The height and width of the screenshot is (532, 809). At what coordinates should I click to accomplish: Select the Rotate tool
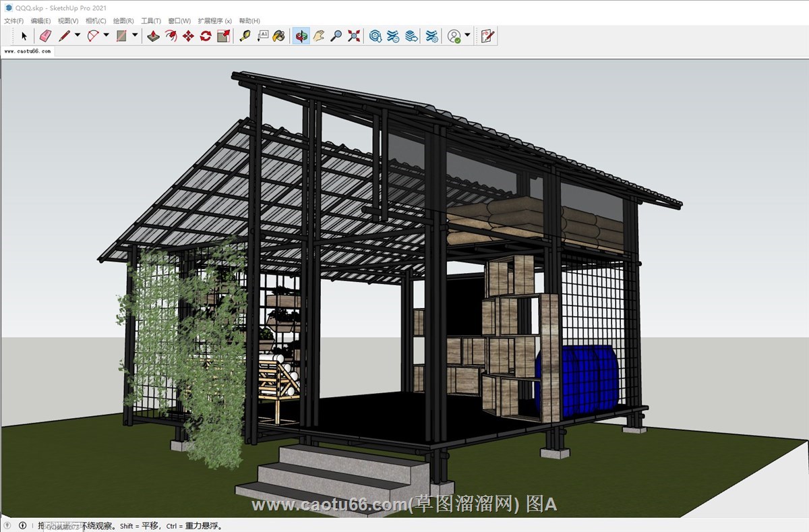[x=206, y=36]
